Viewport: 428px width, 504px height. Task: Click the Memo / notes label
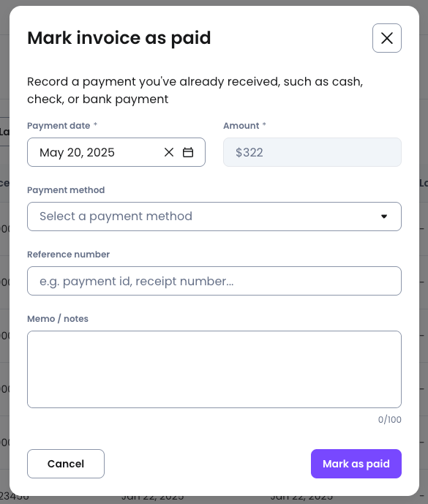(58, 318)
